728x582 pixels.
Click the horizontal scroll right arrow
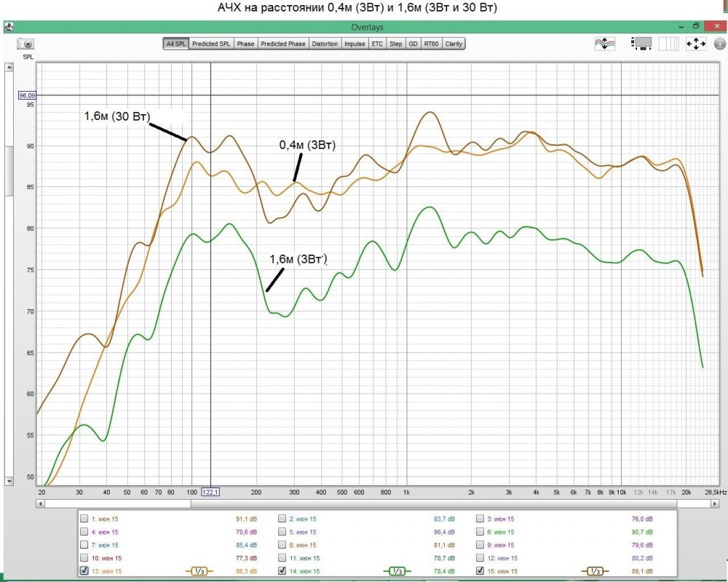(x=715, y=503)
